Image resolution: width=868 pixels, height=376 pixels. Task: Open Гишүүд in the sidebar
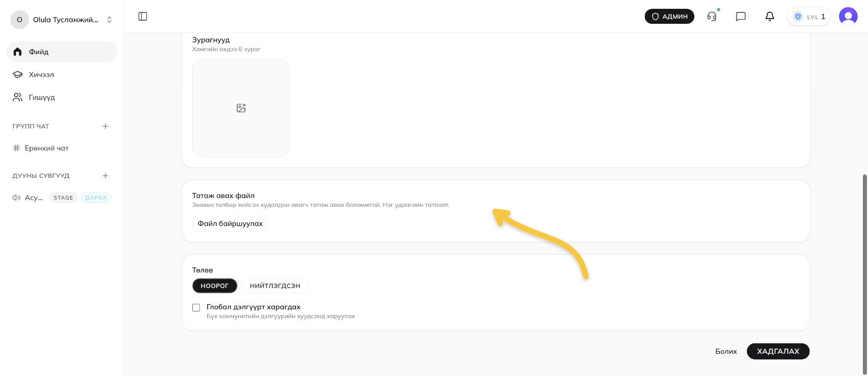point(62,97)
